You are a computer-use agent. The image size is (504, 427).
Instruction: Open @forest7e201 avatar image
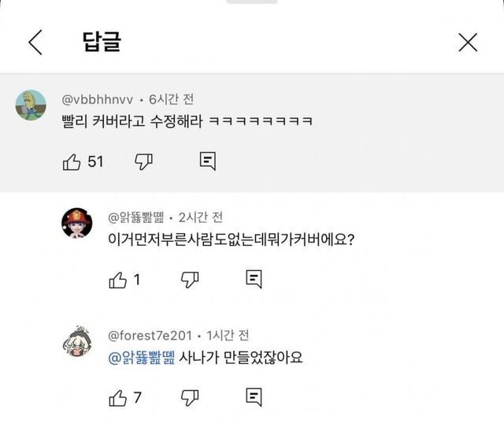coord(76,341)
